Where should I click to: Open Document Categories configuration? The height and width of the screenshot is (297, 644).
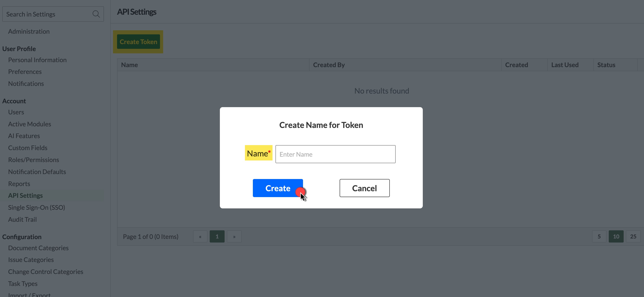38,248
